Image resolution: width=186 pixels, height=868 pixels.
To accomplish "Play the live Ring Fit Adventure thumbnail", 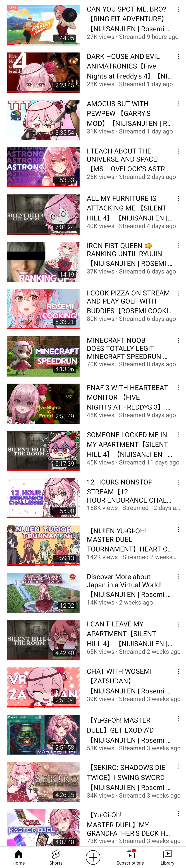I will (43, 25).
